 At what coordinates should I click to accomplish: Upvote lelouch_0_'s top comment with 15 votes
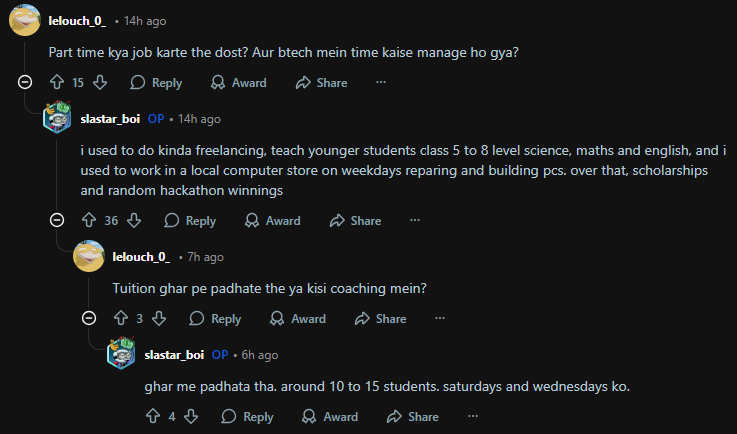(x=56, y=83)
